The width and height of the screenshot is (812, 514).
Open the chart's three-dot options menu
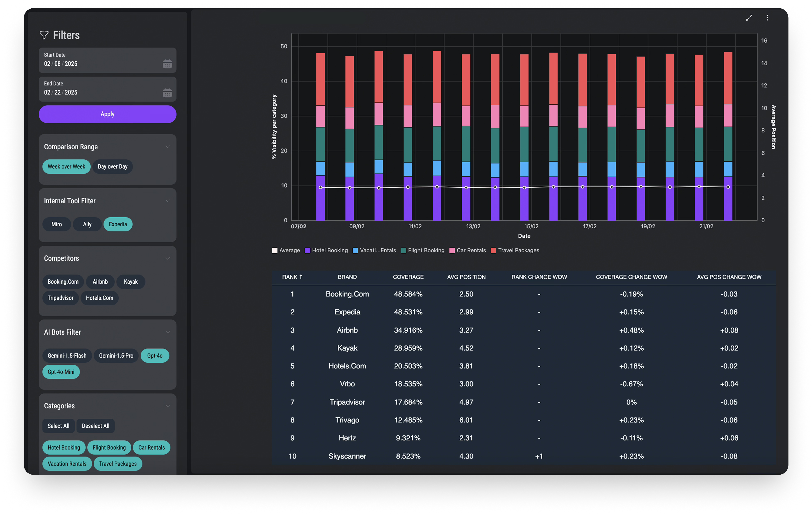coord(767,18)
